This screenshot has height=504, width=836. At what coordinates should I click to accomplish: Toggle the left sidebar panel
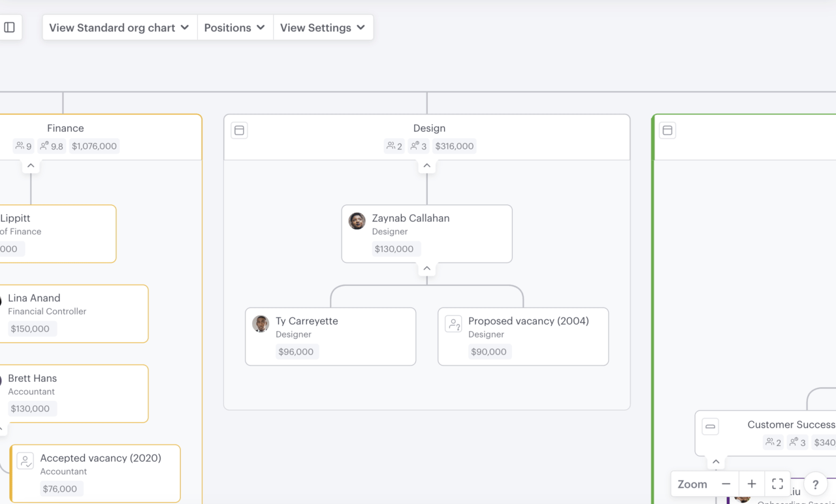click(8, 26)
